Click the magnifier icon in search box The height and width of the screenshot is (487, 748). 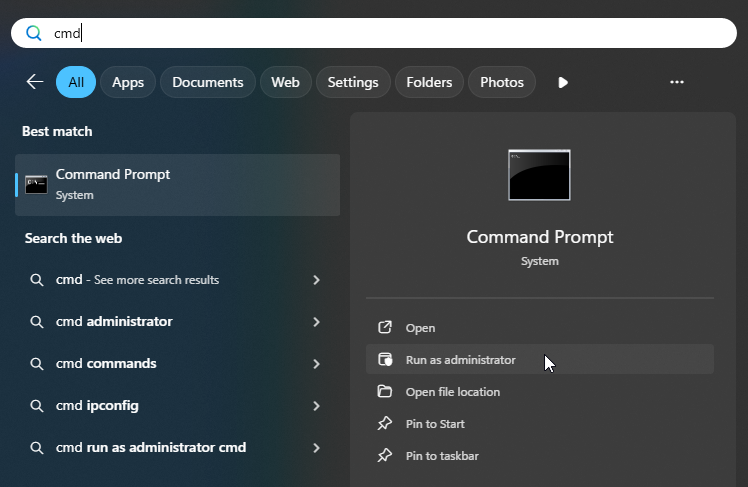33,33
